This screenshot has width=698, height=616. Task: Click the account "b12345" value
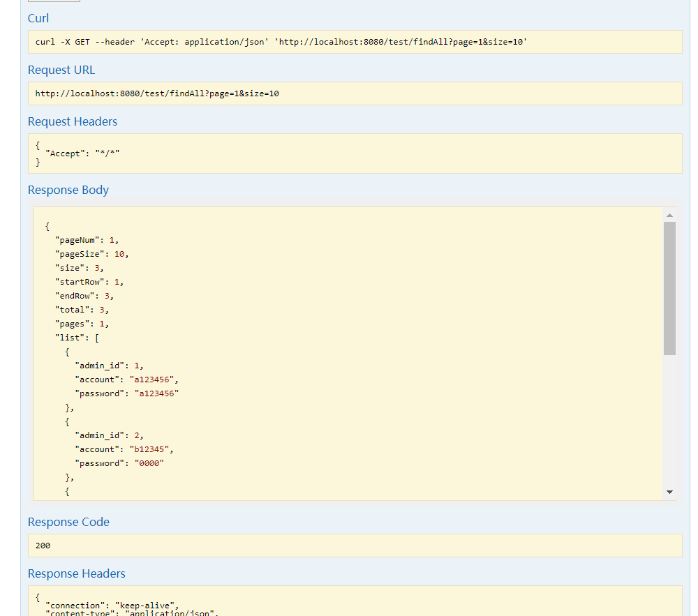click(149, 449)
